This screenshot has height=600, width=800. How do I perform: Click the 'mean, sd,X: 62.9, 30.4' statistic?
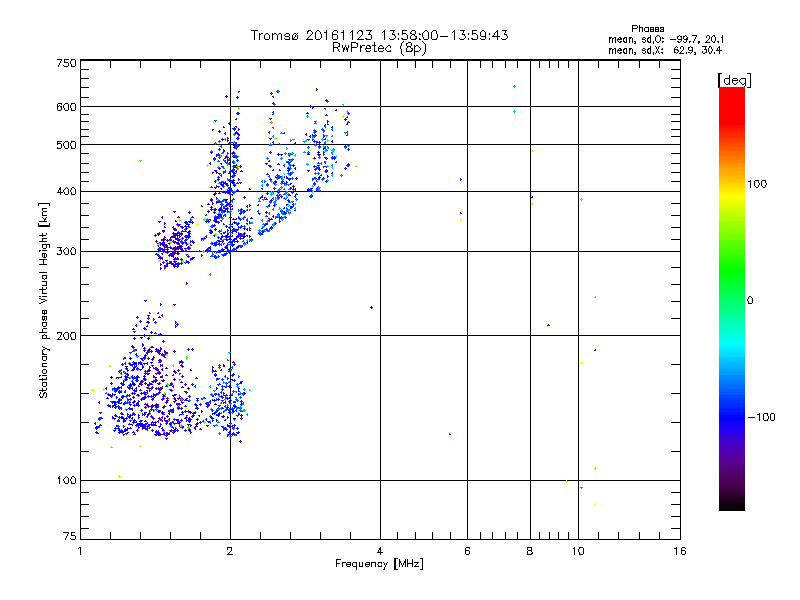(x=665, y=50)
